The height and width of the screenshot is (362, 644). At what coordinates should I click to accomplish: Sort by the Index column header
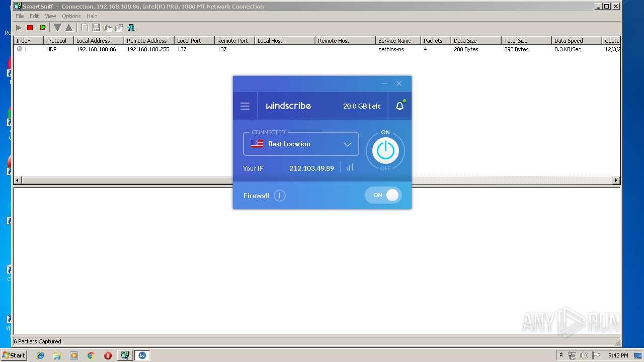pos(28,41)
